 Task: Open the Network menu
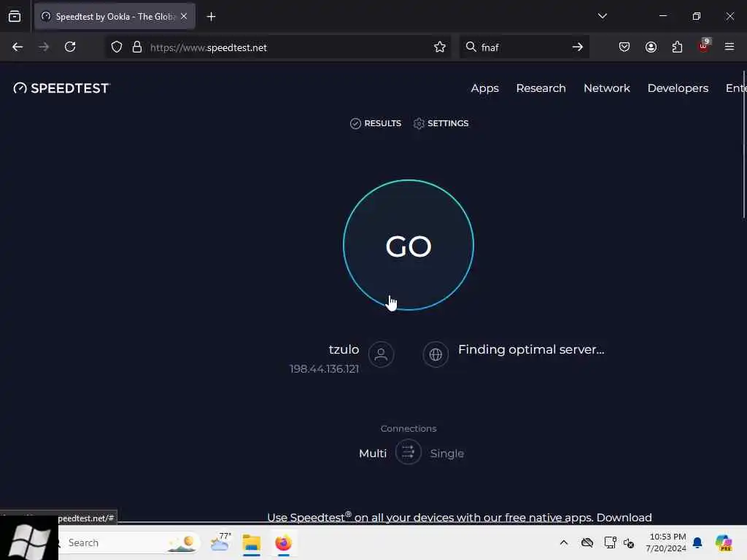pyautogui.click(x=606, y=88)
